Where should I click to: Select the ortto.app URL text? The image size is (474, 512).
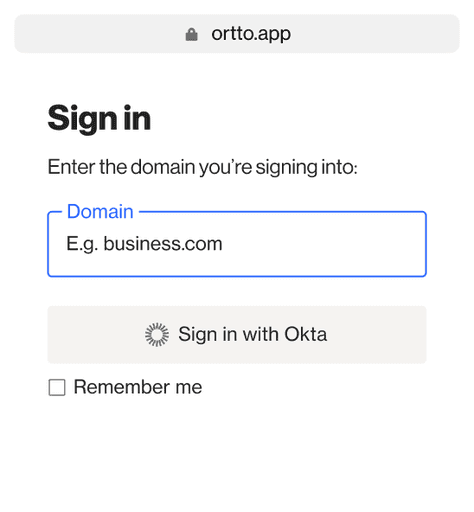pos(251,34)
